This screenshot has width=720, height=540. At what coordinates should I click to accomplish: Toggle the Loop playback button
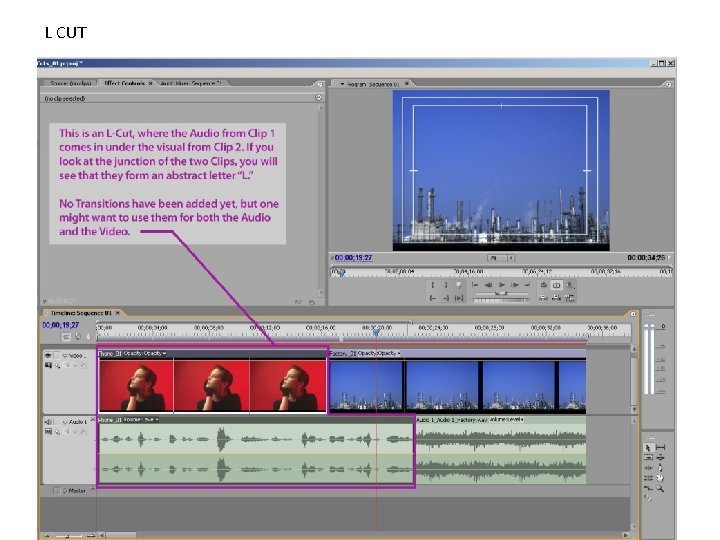(x=543, y=285)
